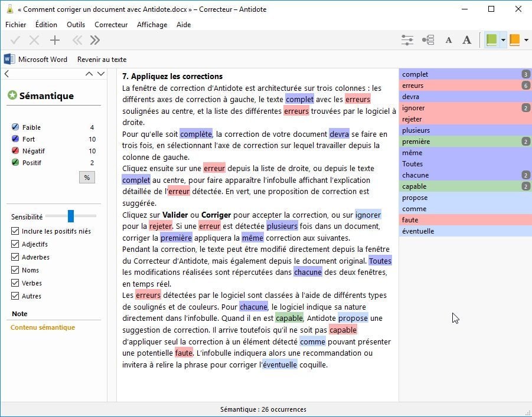532x417 pixels.
Task: Uncheck the Adjectifs checkbox
Action: tap(15, 244)
